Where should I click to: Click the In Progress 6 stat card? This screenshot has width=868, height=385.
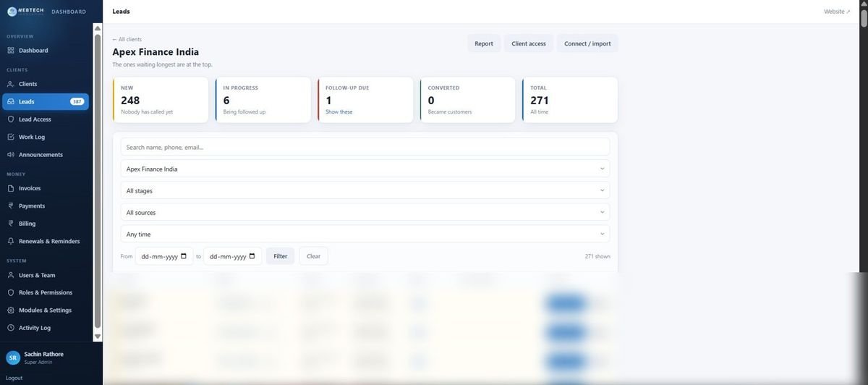pyautogui.click(x=263, y=100)
